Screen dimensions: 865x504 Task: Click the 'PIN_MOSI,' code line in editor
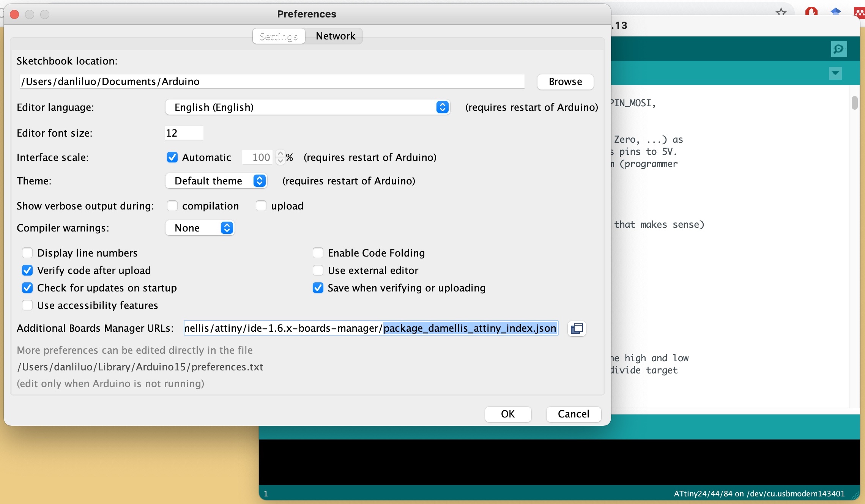(633, 103)
